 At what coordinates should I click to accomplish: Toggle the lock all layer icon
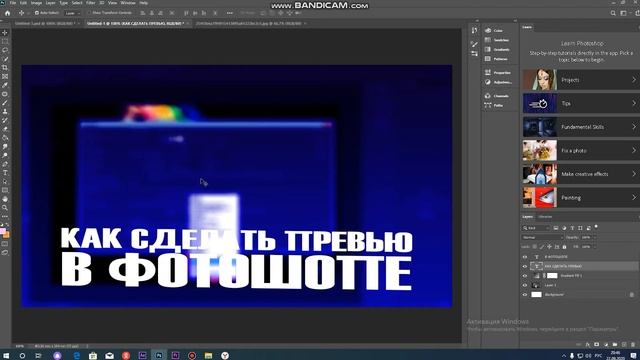click(x=564, y=247)
